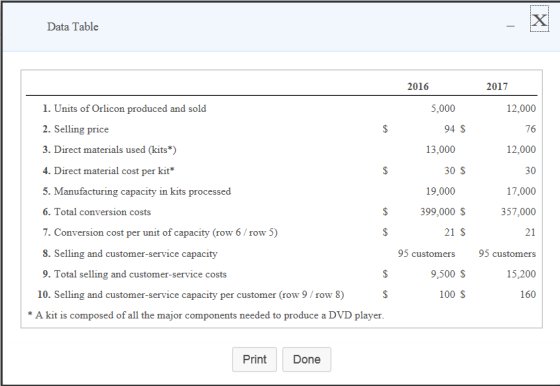
Task: Click the 'Selling price' row label
Action: click(x=81, y=129)
